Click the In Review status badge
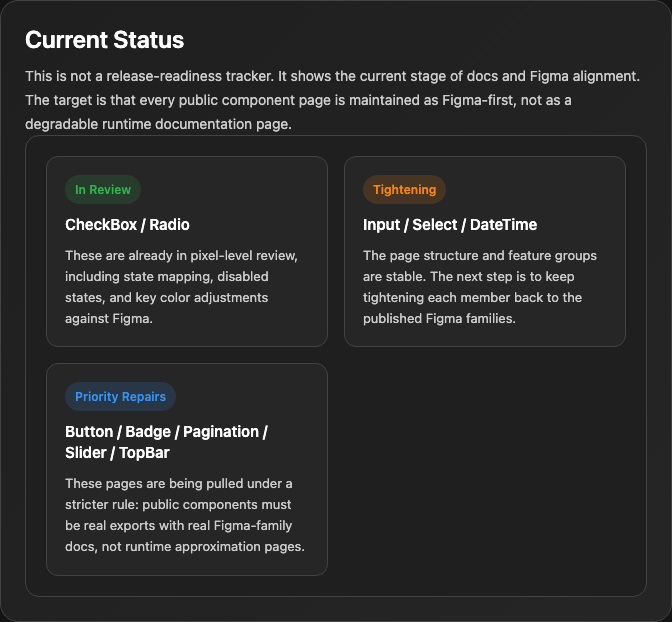672x622 pixels. [x=103, y=189]
